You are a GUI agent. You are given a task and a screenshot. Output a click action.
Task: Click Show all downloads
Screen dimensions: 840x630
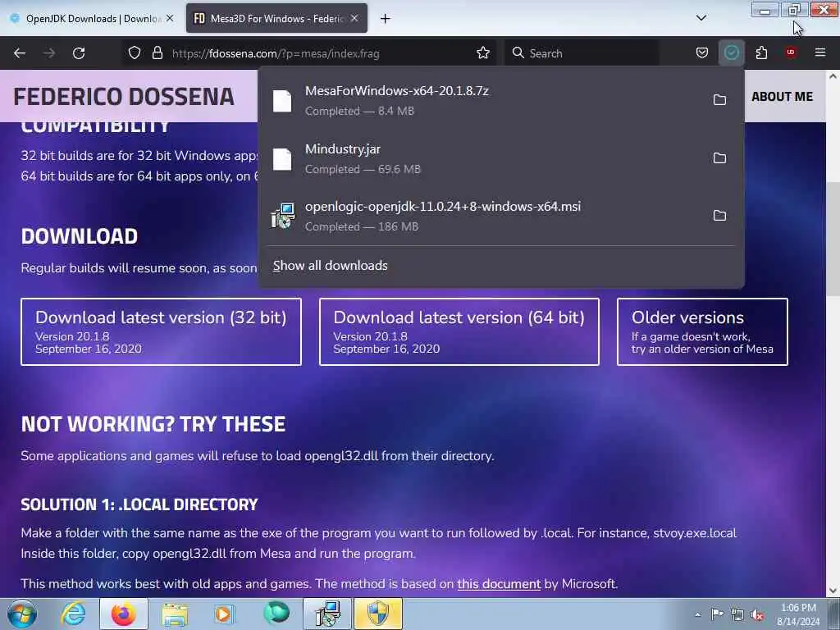[330, 266]
